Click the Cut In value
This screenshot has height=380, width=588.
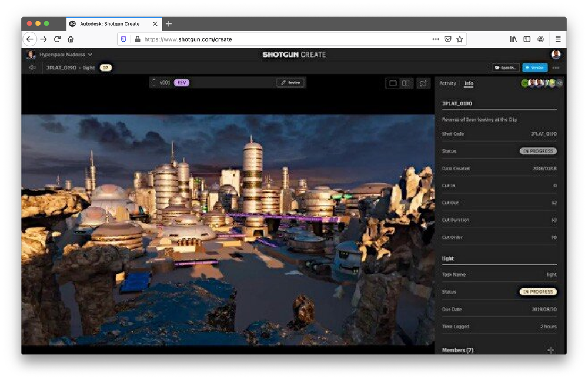(x=555, y=186)
